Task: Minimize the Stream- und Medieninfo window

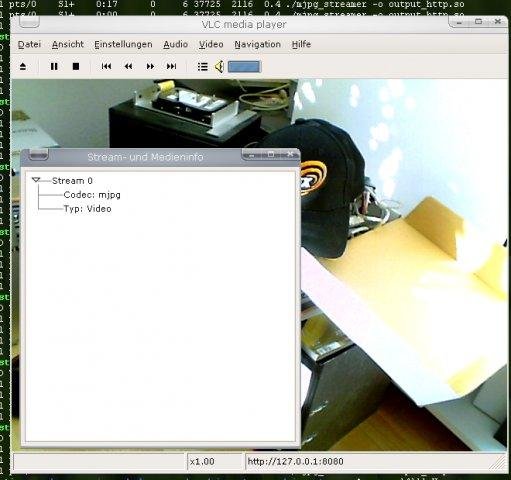Action: pyautogui.click(x=252, y=155)
